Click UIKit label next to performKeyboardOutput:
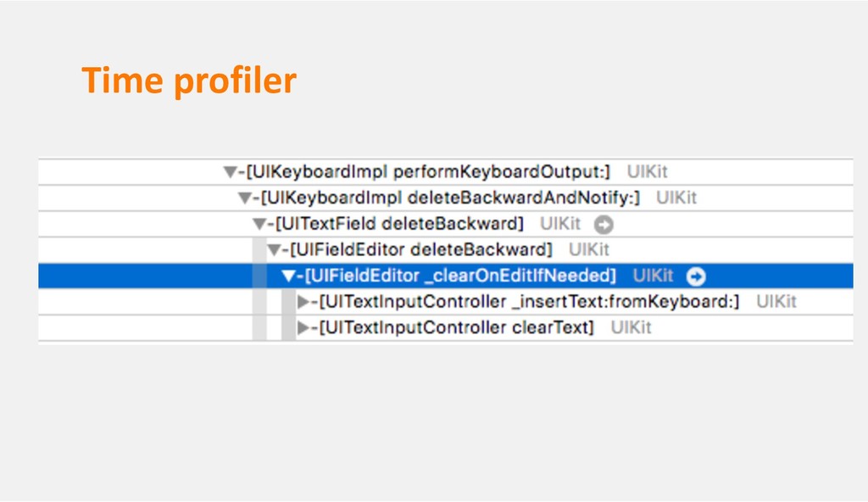 [647, 172]
